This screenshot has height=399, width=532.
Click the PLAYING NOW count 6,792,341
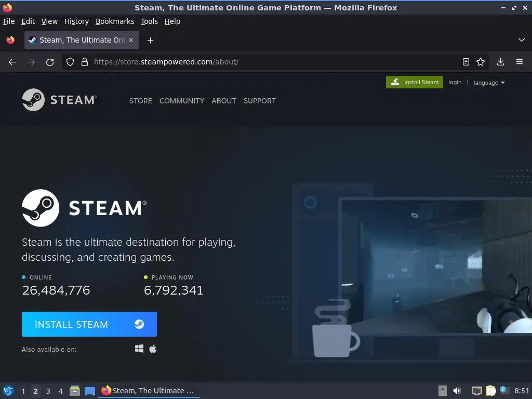click(174, 290)
